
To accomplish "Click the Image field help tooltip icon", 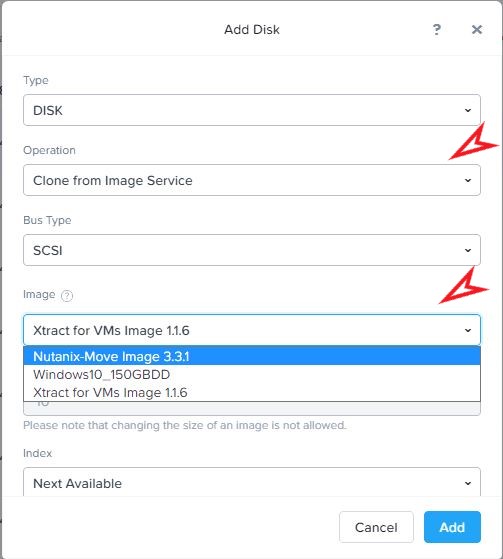I will (x=67, y=296).
